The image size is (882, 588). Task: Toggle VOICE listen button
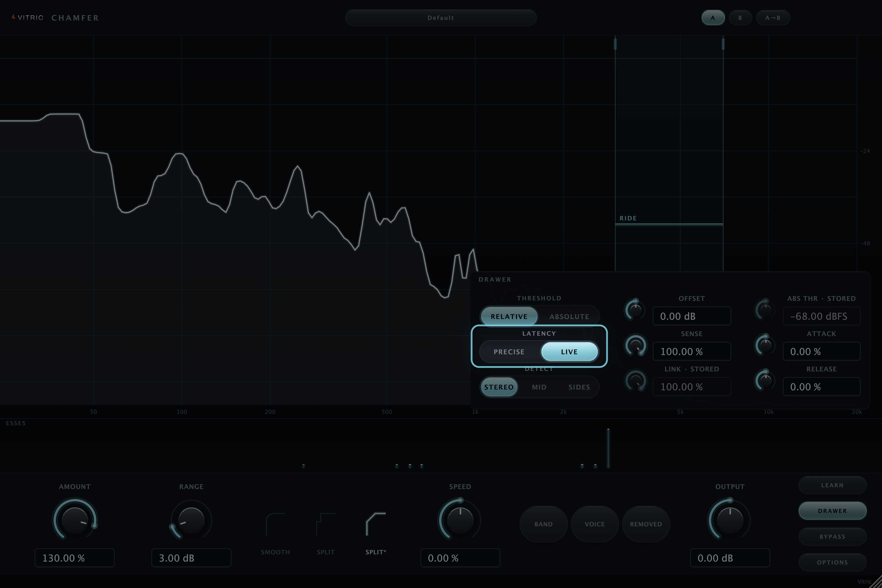[595, 524]
